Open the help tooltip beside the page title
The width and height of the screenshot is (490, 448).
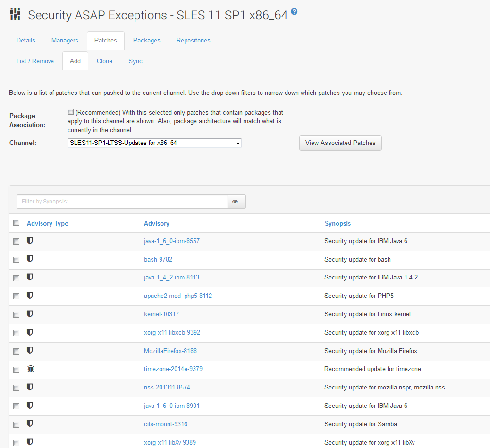click(x=294, y=12)
